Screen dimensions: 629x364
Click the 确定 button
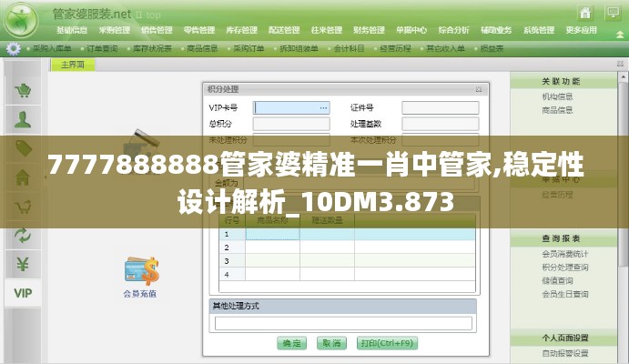point(291,343)
